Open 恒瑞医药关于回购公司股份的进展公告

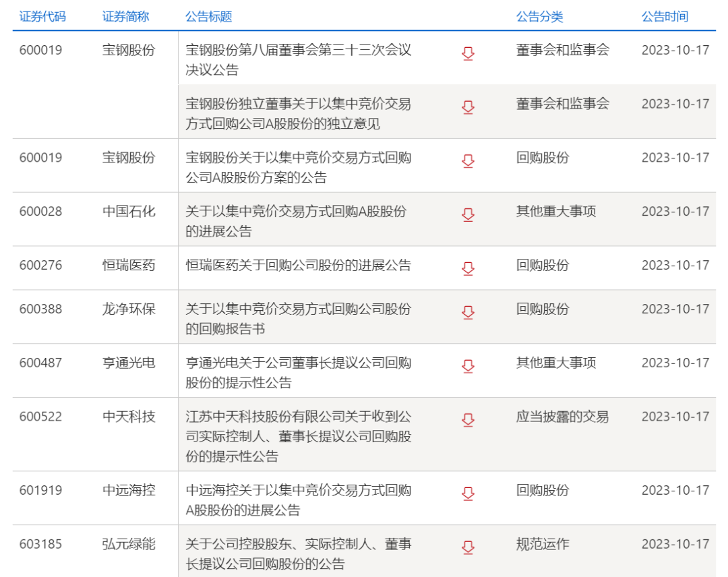(x=299, y=266)
